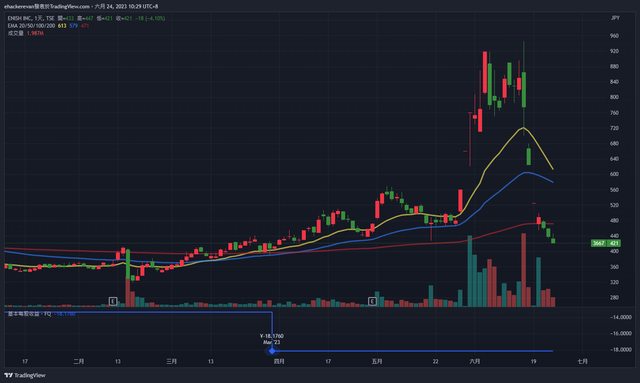Click the 19 date axis label
The height and width of the screenshot is (383, 640).
(x=533, y=361)
